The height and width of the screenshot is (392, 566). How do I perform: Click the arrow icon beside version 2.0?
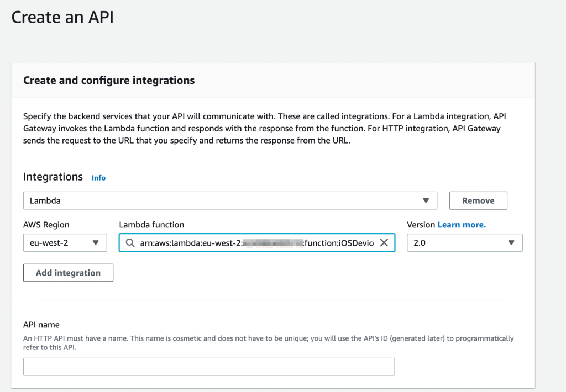click(x=511, y=243)
